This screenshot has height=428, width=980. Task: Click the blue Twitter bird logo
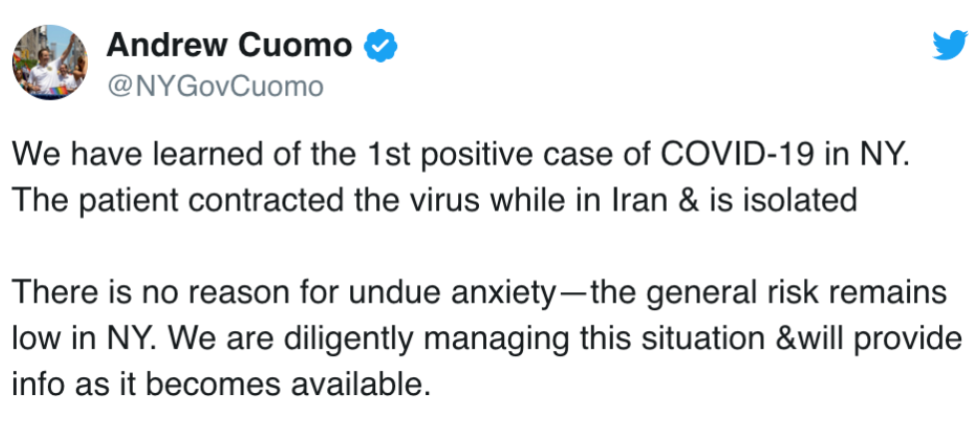click(950, 45)
